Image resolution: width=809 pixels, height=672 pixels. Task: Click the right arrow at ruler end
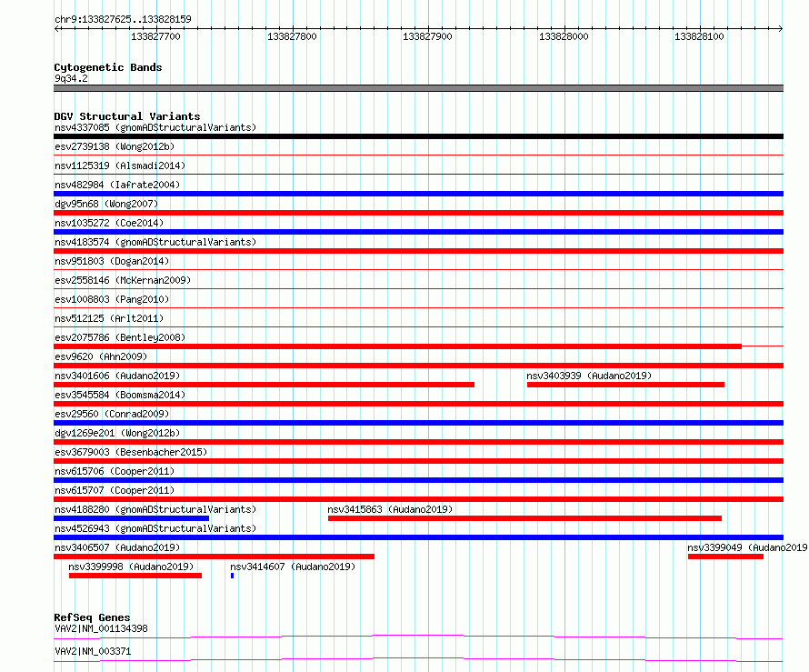point(781,28)
